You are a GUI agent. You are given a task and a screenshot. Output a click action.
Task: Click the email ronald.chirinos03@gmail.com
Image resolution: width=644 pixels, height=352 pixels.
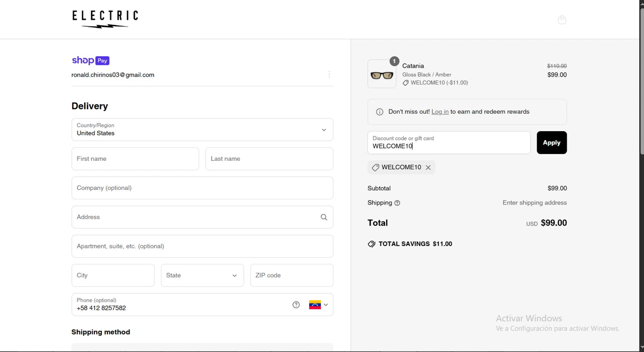click(x=113, y=75)
